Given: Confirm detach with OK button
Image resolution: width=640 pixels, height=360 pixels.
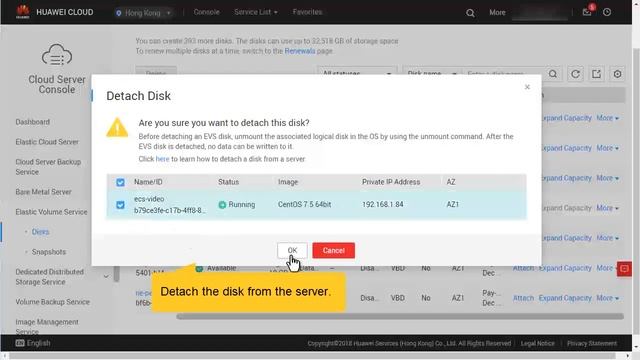Looking at the screenshot, I should (x=292, y=250).
